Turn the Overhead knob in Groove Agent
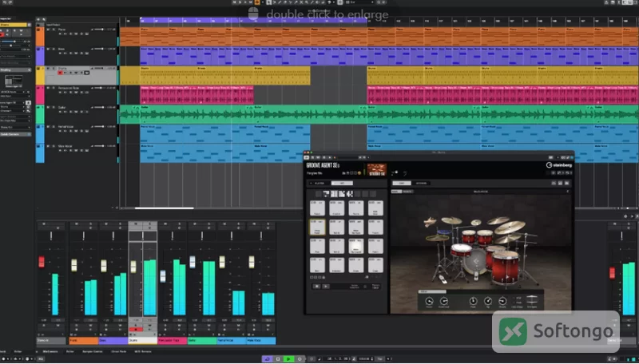639x364 pixels. click(444, 301)
